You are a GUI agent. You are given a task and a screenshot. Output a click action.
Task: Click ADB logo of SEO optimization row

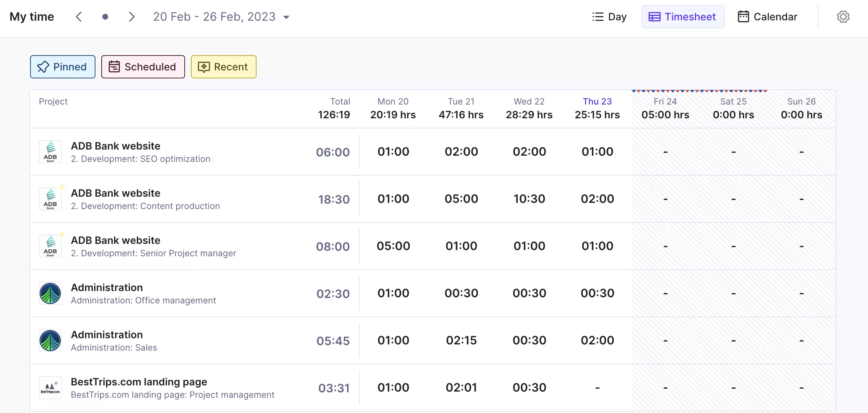[50, 152]
